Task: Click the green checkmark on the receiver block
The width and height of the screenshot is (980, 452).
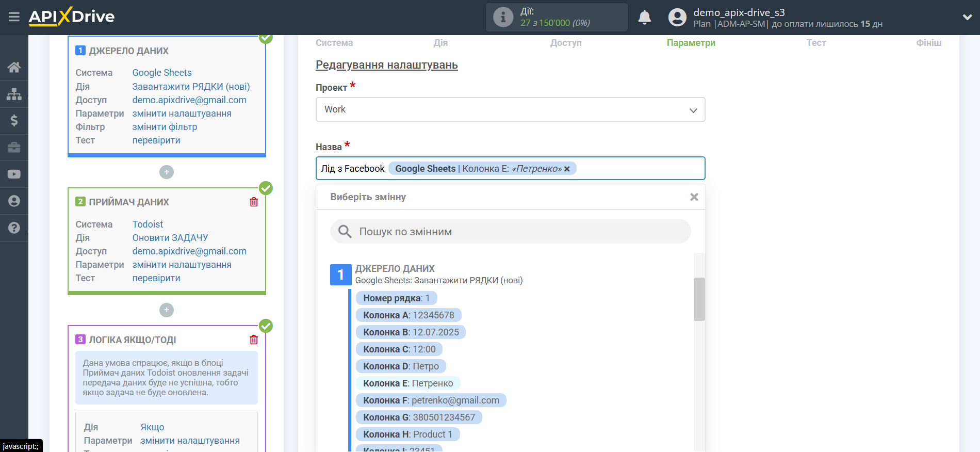Action: pos(266,188)
